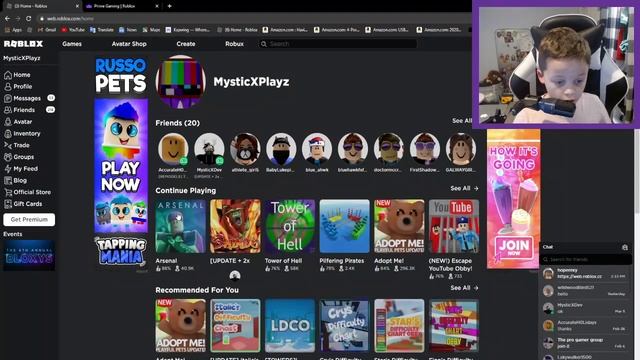Open Adopt Me! in Recommended For You
Screen dimensions: 640x360
coord(180,326)
